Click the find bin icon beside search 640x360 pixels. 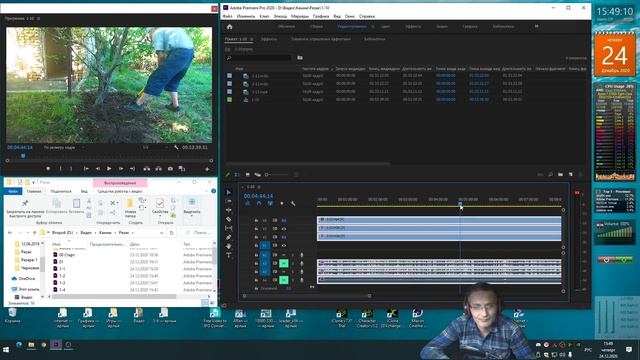point(300,58)
